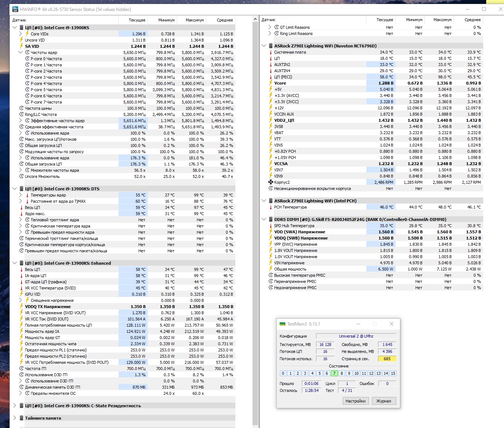
Task: Click the lightning icon beside Vcore
Action: point(271,83)
